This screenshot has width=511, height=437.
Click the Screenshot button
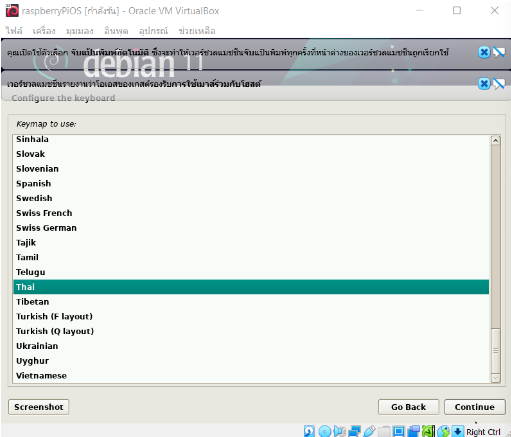pos(39,407)
